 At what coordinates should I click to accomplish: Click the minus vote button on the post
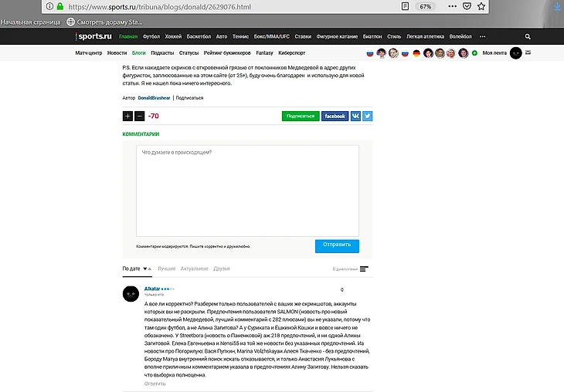coord(140,116)
